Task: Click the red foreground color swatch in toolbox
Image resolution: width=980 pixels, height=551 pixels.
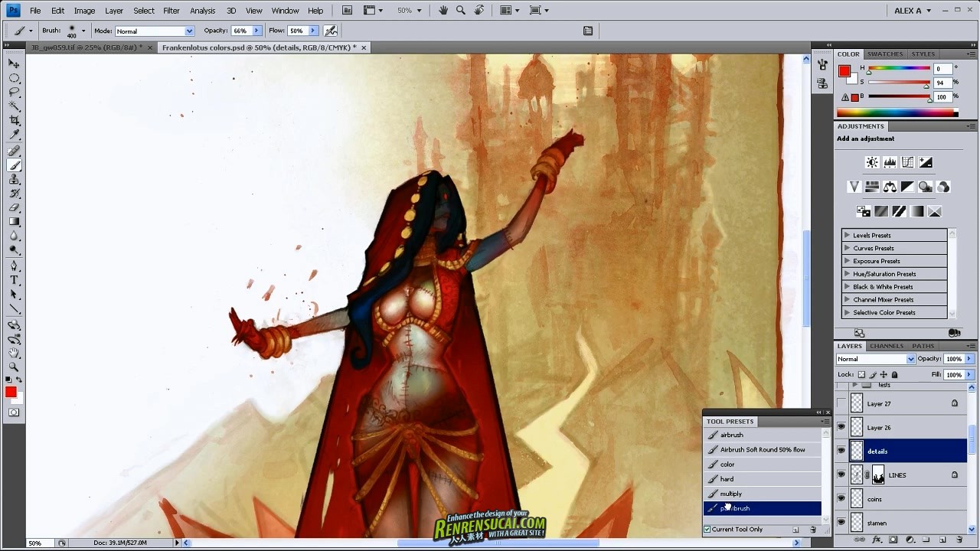Action: (11, 393)
